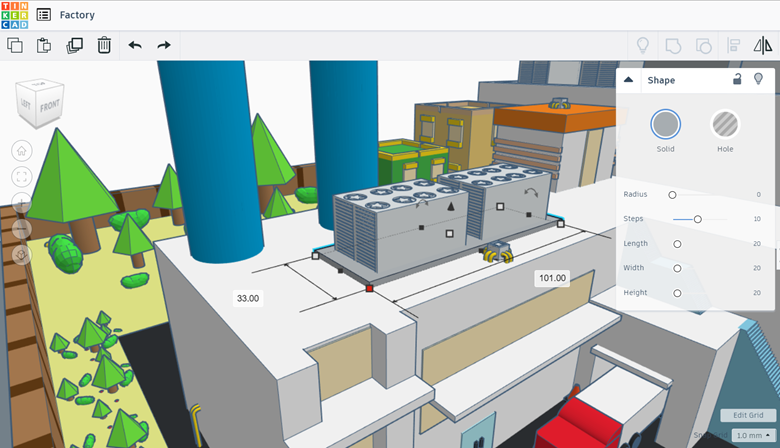The height and width of the screenshot is (448, 780).
Task: Click the red corner resize handle
Action: click(x=369, y=288)
